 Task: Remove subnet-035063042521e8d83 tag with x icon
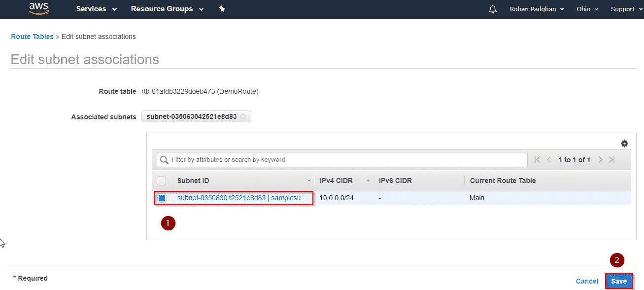[x=243, y=117]
